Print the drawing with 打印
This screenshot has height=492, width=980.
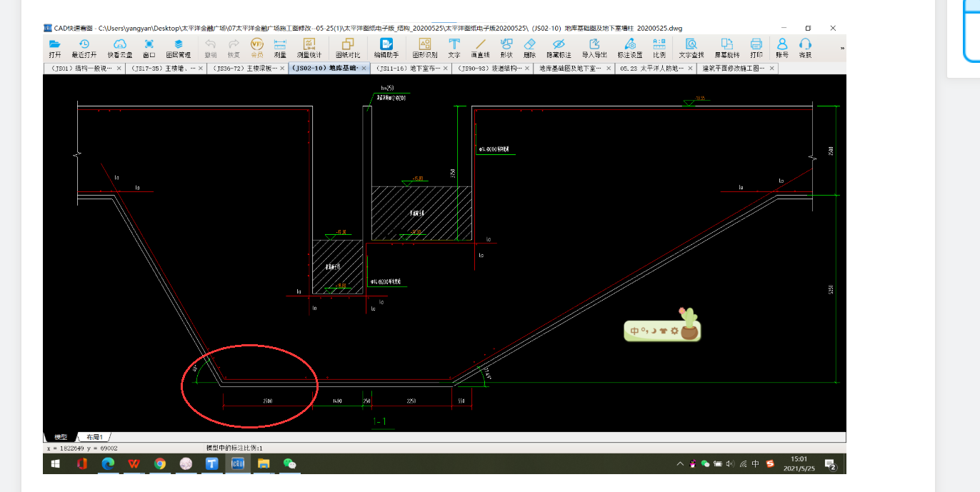[756, 48]
